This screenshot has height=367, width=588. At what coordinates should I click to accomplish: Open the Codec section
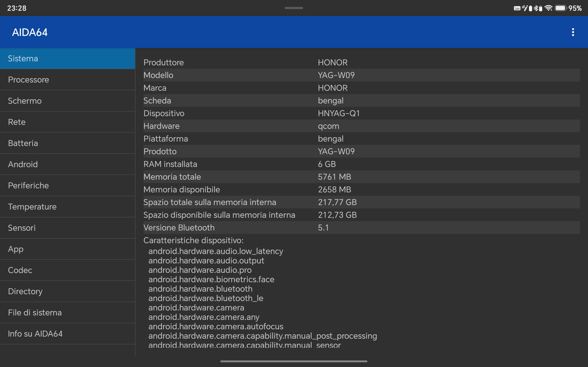68,270
